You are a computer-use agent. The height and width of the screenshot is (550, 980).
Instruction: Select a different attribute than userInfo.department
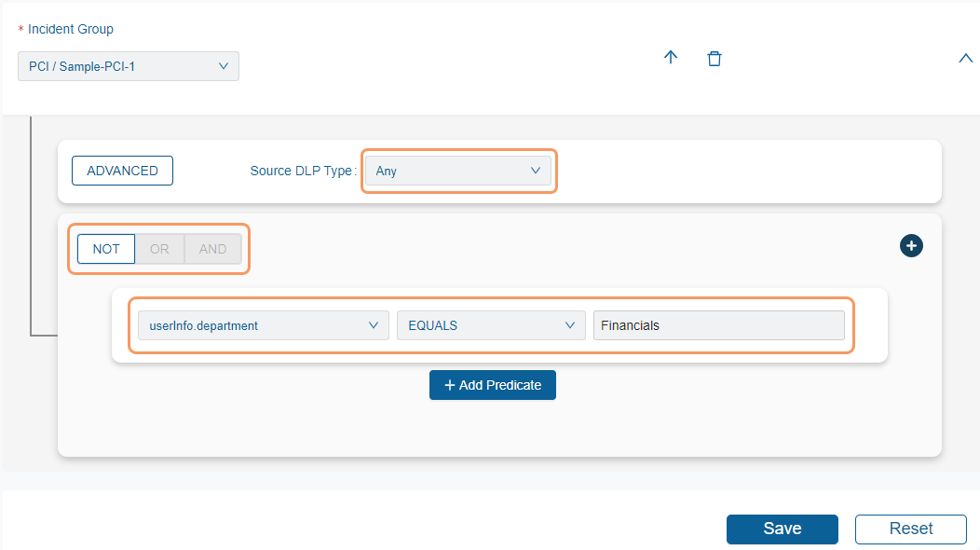click(x=264, y=324)
